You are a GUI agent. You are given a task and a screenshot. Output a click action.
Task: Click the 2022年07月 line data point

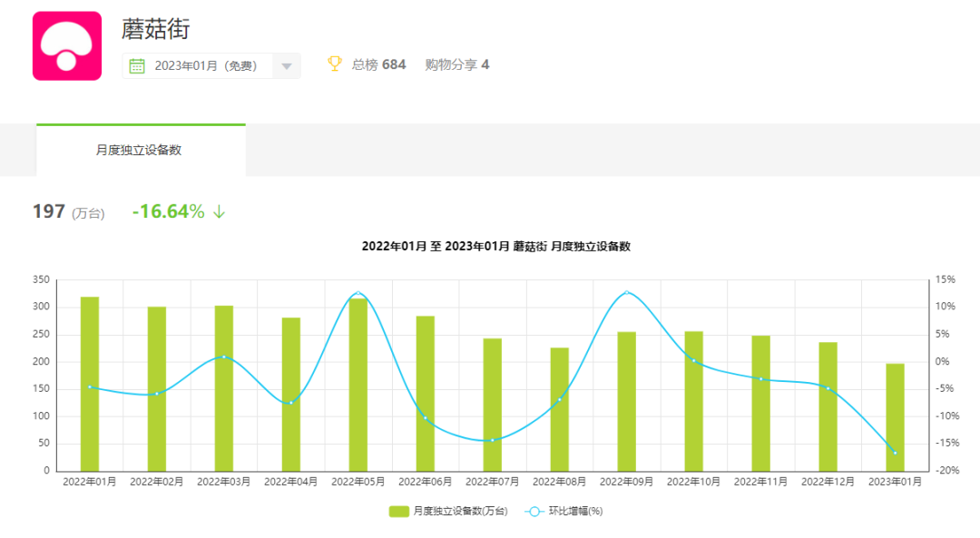[493, 440]
